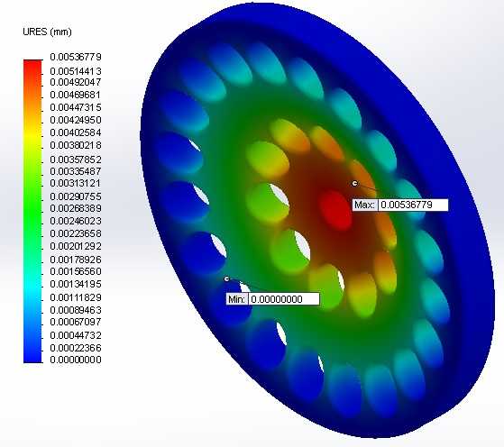504x447 pixels.
Task: Click the Max annotation value 0.00536779
Action: [x=413, y=205]
